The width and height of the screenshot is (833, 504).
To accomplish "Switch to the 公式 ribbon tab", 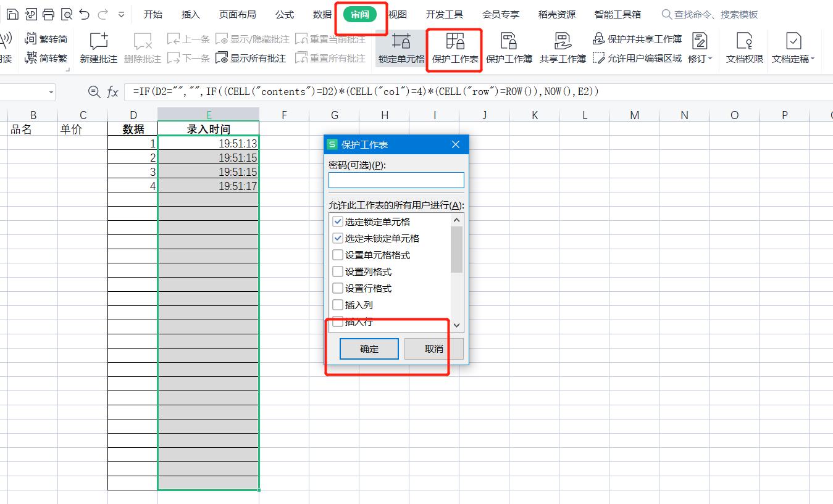I will coord(284,14).
